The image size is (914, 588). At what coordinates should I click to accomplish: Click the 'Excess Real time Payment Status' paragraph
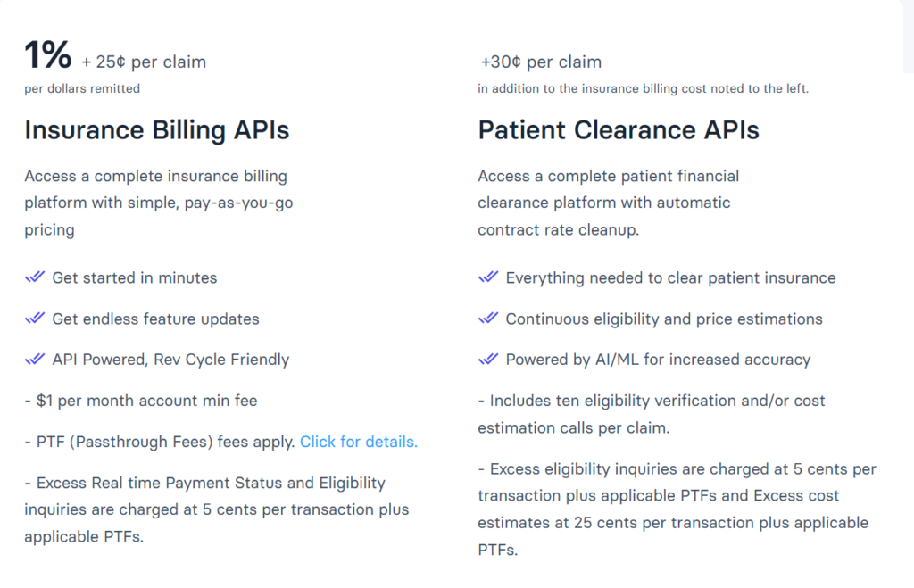coord(216,510)
